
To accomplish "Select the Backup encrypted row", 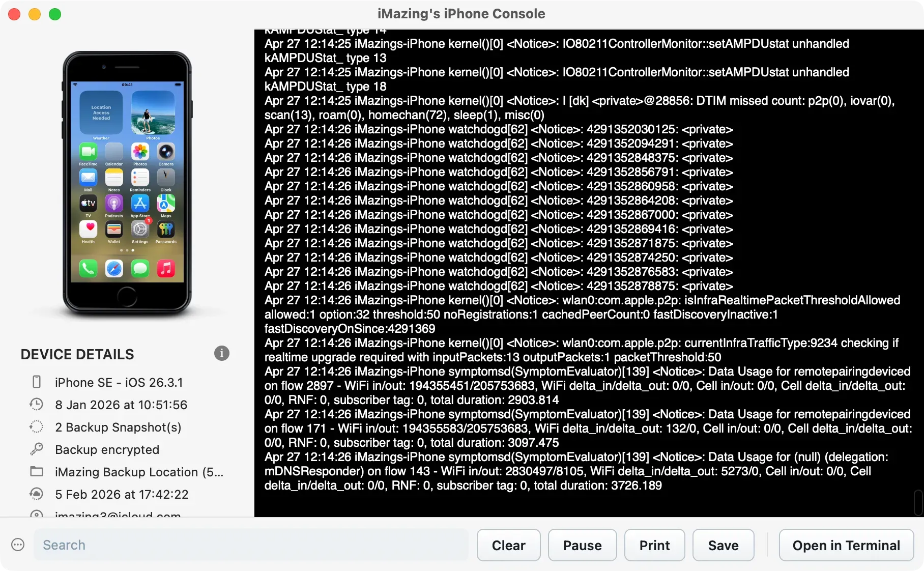I will pos(107,449).
